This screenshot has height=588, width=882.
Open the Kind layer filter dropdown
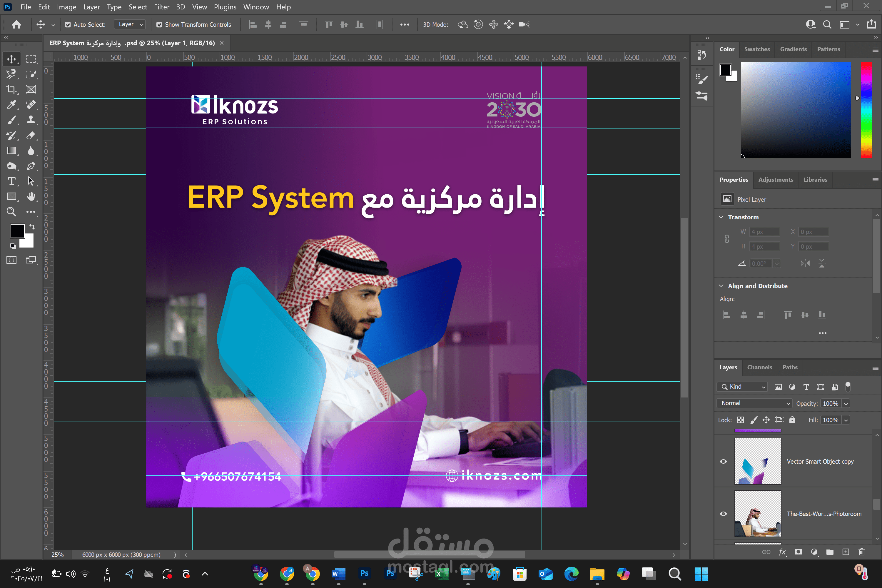[x=742, y=387]
